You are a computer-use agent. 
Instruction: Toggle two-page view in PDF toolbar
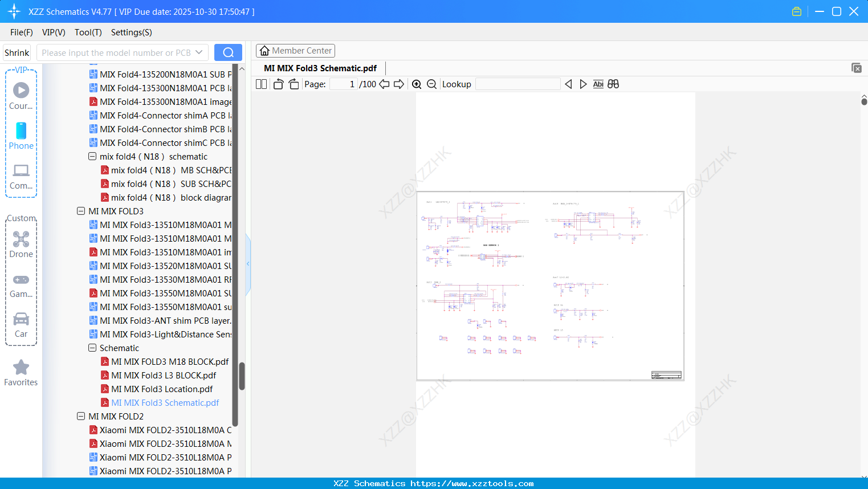pos(261,84)
